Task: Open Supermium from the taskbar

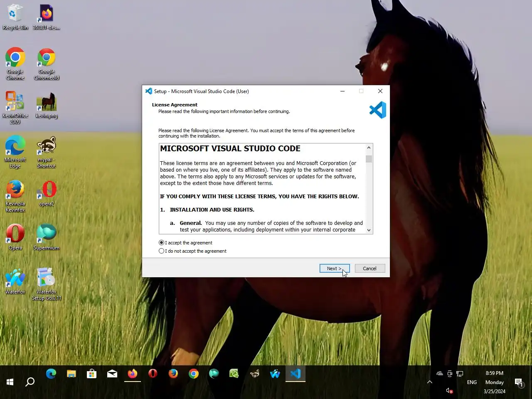Action: [x=214, y=374]
